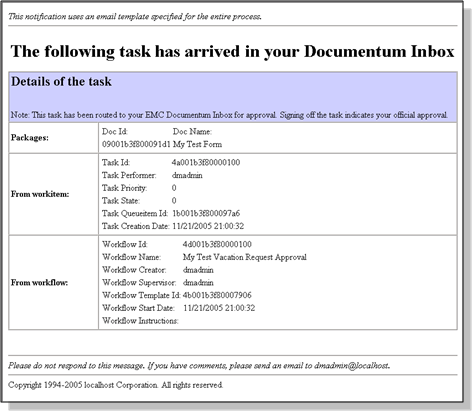Click the 'Task State:' label
The width and height of the screenshot is (473, 412).
pos(121,201)
